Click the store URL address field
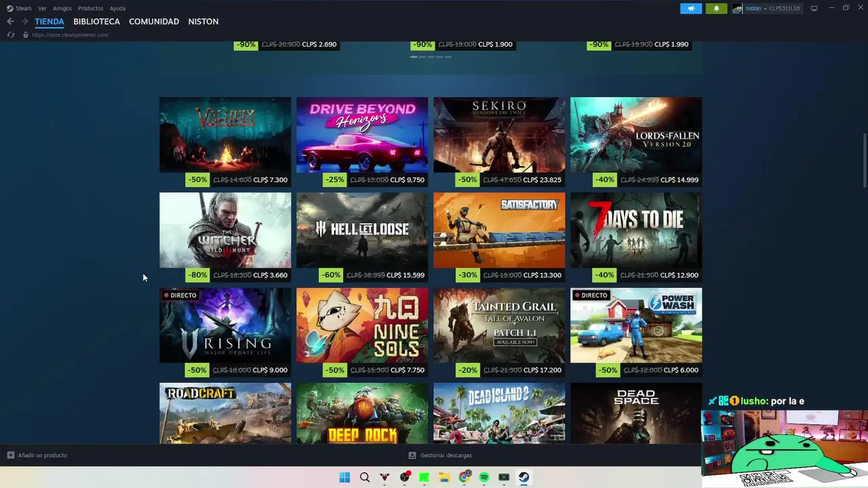 tap(70, 35)
